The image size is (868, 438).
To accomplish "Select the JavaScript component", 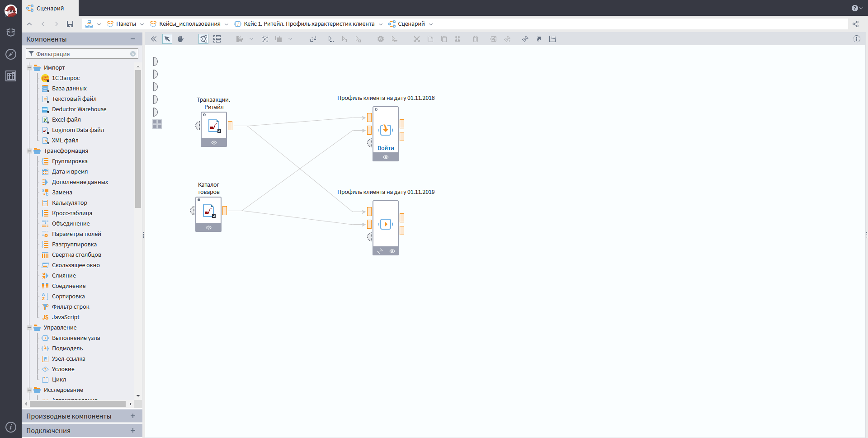I will pyautogui.click(x=60, y=317).
